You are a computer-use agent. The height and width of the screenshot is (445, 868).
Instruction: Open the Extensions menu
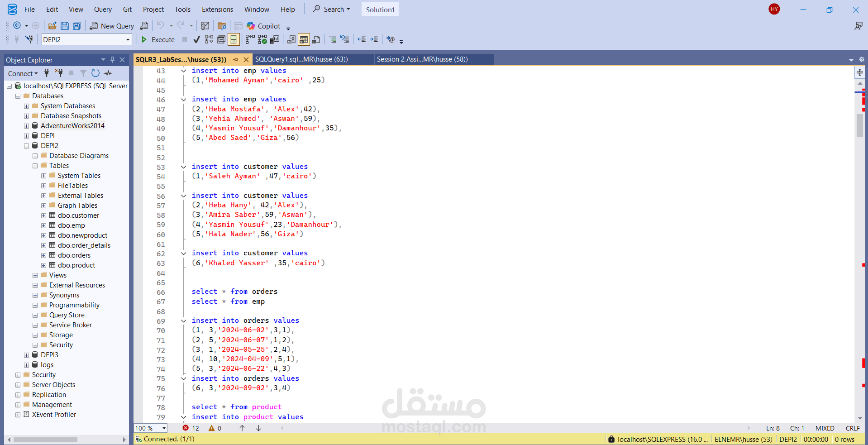pos(217,9)
